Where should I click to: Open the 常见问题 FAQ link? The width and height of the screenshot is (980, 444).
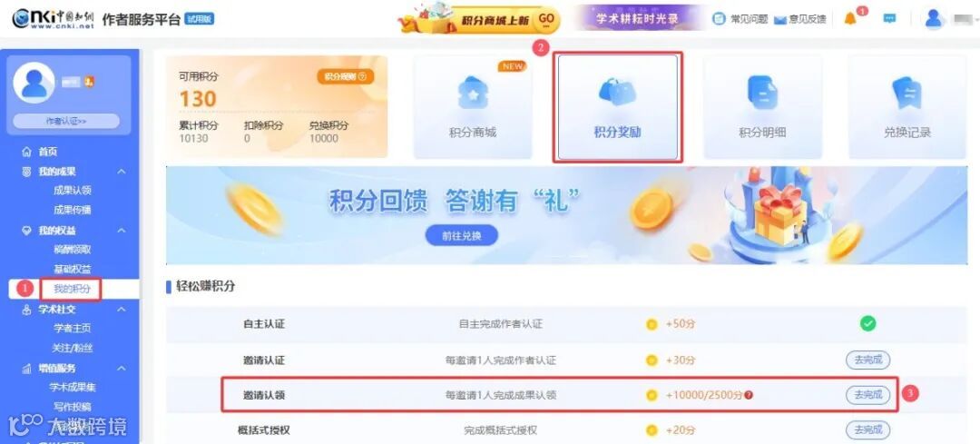[740, 19]
